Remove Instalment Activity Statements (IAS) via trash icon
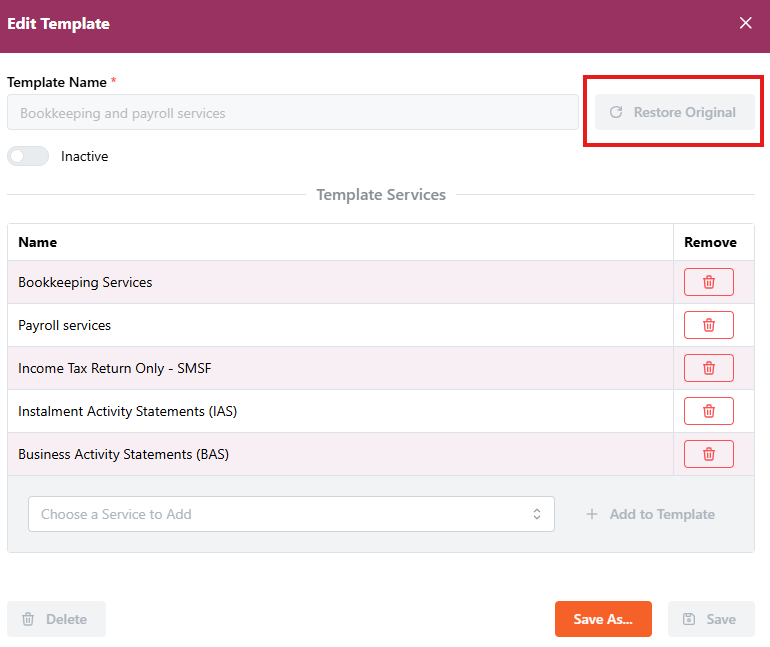Image resolution: width=770 pixels, height=647 pixels. [708, 411]
